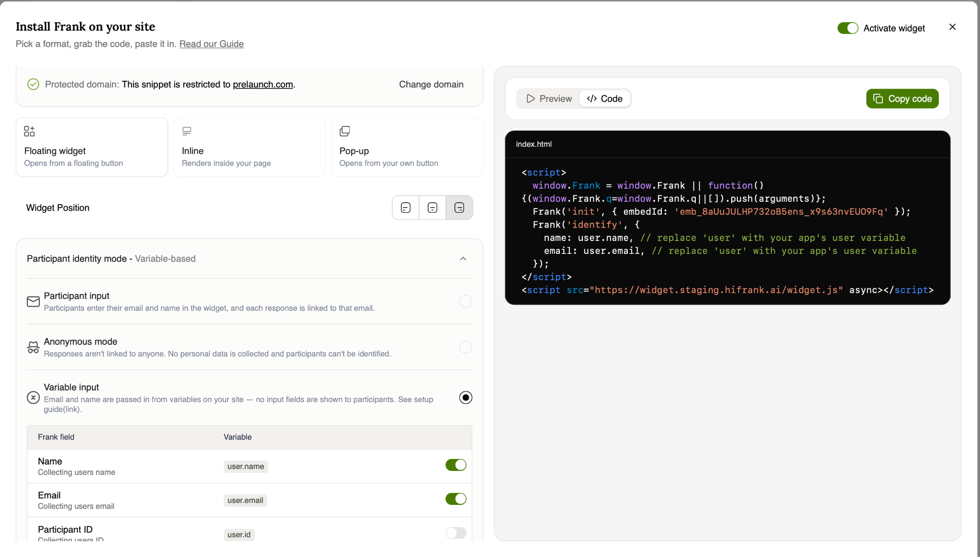
Task: Click the Copy code button
Action: tap(902, 99)
